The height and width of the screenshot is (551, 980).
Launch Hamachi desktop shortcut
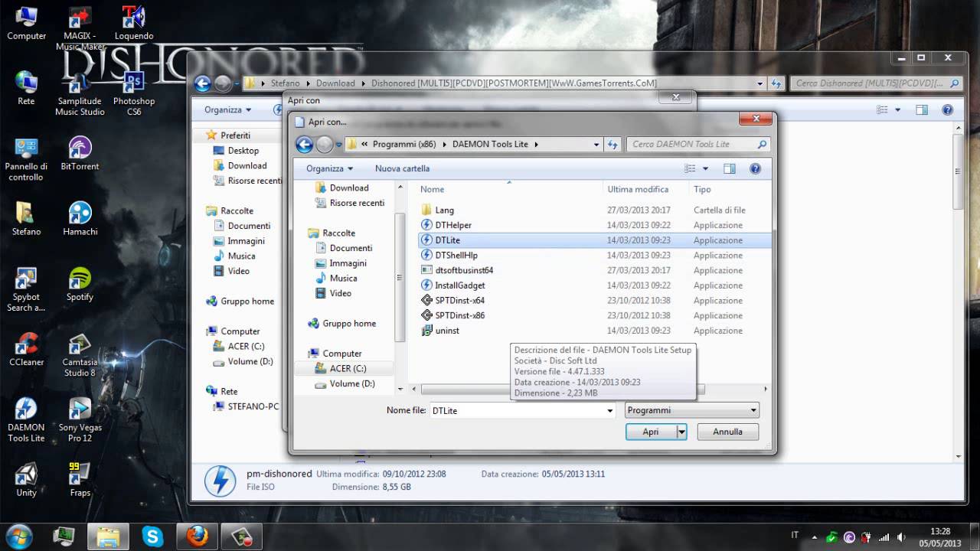point(80,219)
